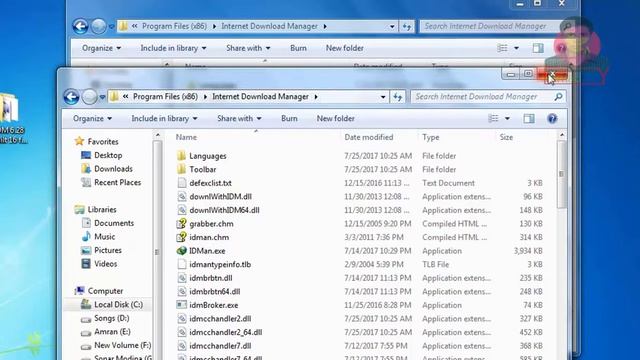
Task: Open Include in library in rear Explorer window
Action: (x=173, y=48)
